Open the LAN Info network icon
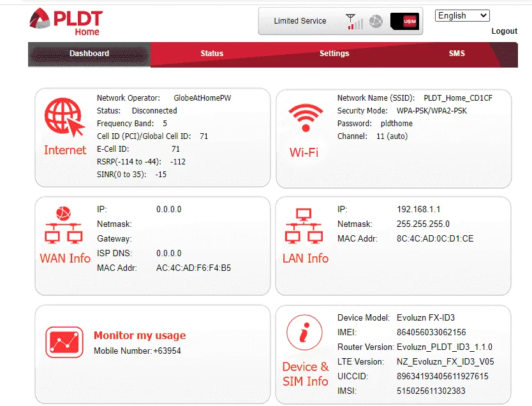This screenshot has width=532, height=406. coord(304,226)
